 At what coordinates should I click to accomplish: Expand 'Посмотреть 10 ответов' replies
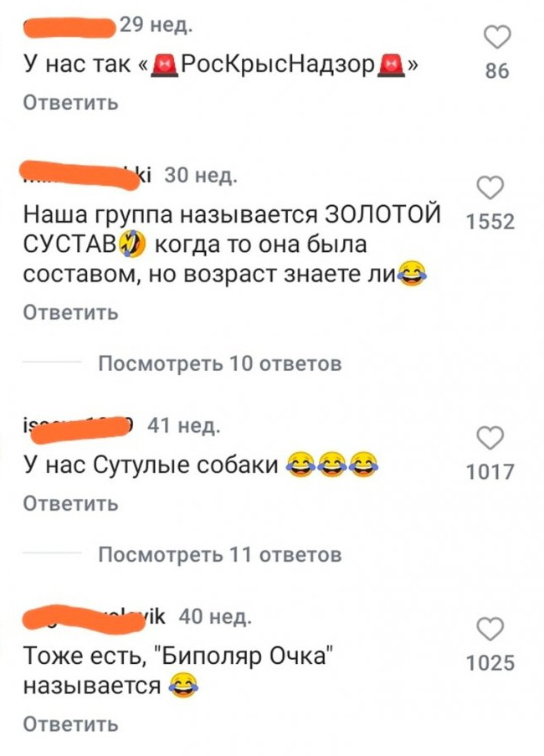pyautogui.click(x=220, y=363)
